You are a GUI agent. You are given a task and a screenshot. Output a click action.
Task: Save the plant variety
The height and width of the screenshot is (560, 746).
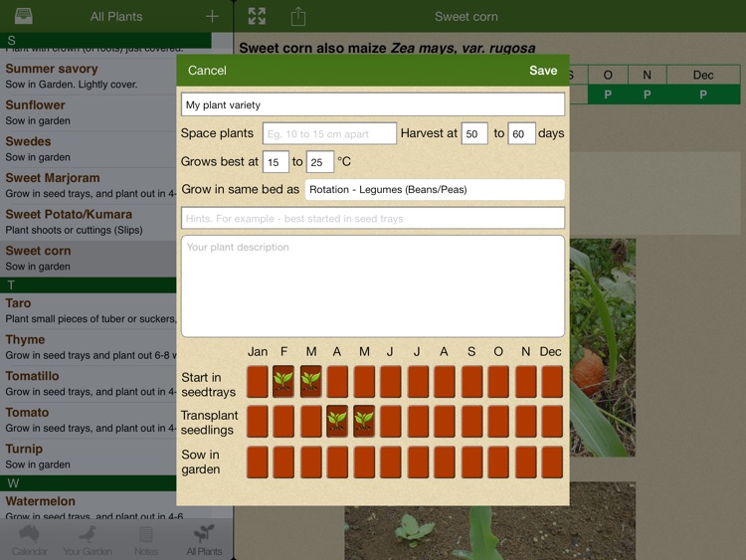543,71
